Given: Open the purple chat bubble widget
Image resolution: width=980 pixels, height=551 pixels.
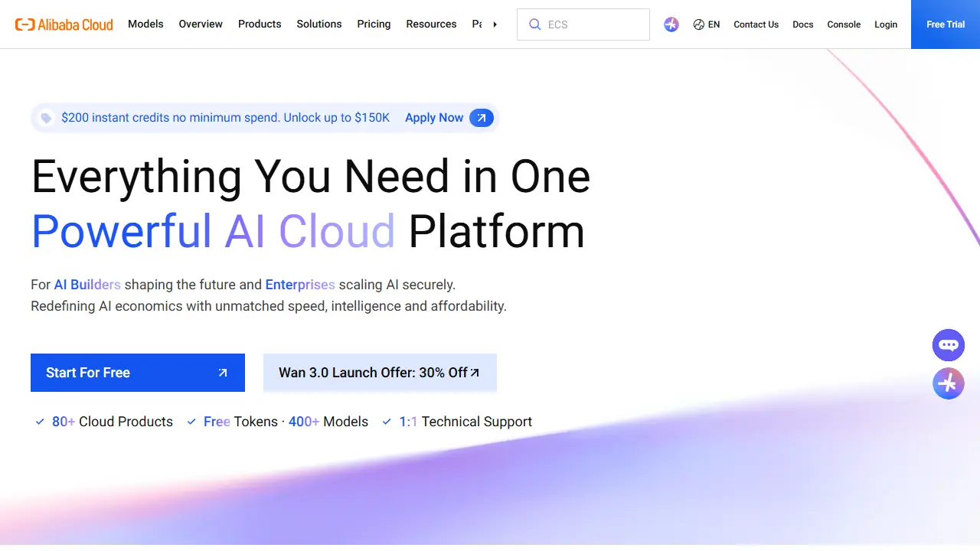Looking at the screenshot, I should (948, 345).
